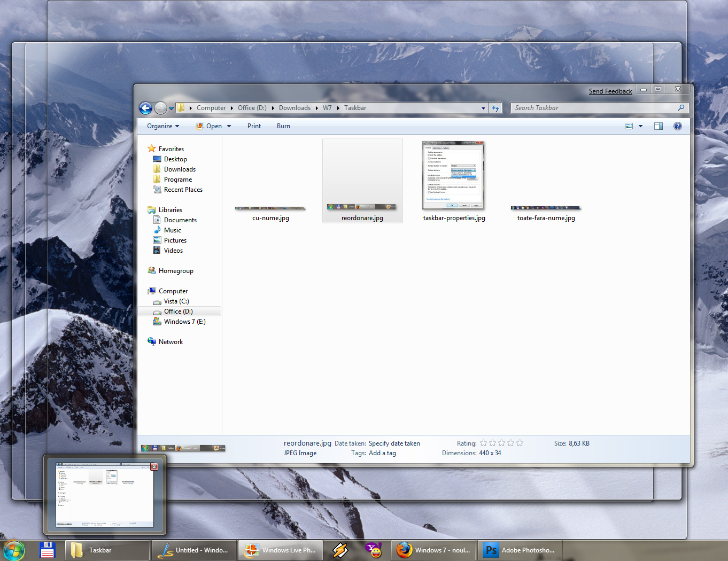Click the Refresh button beside address bar
The image size is (728, 561).
coord(495,108)
